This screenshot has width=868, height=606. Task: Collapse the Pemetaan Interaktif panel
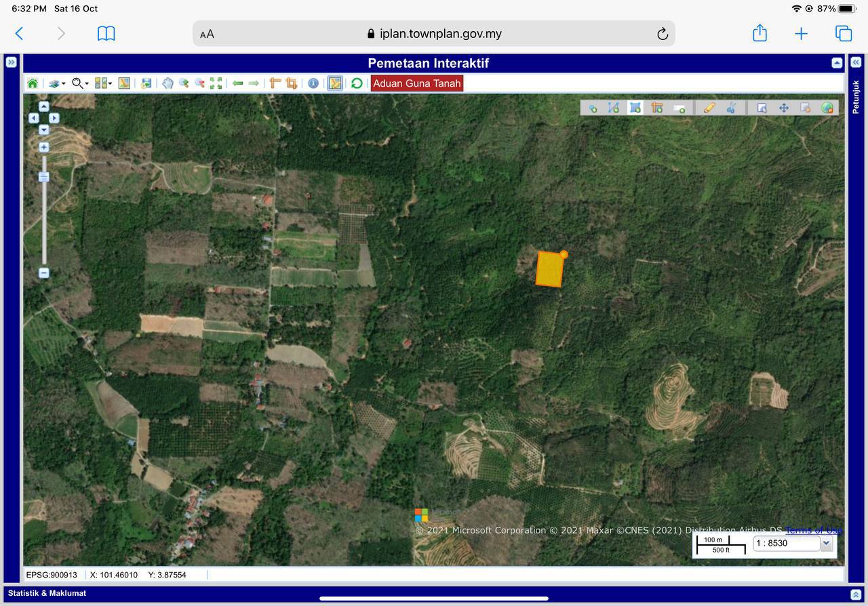click(837, 63)
